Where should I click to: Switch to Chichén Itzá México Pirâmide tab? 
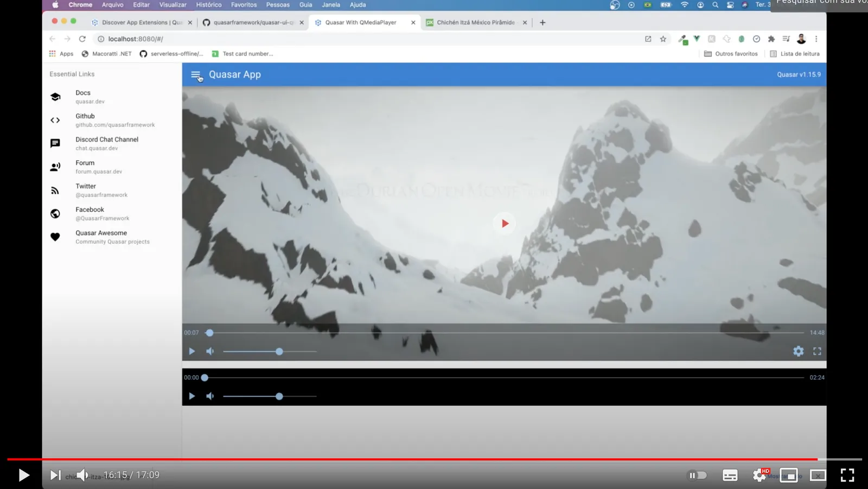[x=476, y=22]
